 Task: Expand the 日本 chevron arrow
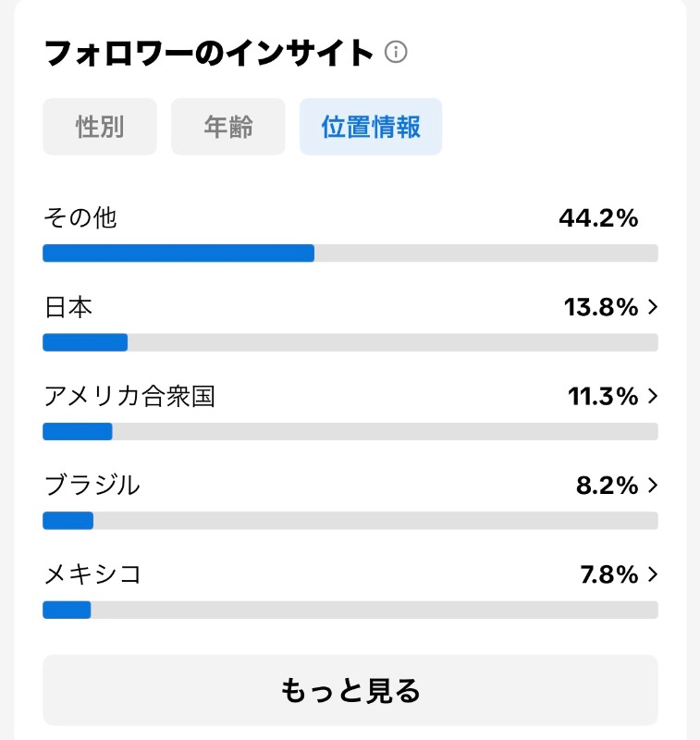(x=653, y=307)
